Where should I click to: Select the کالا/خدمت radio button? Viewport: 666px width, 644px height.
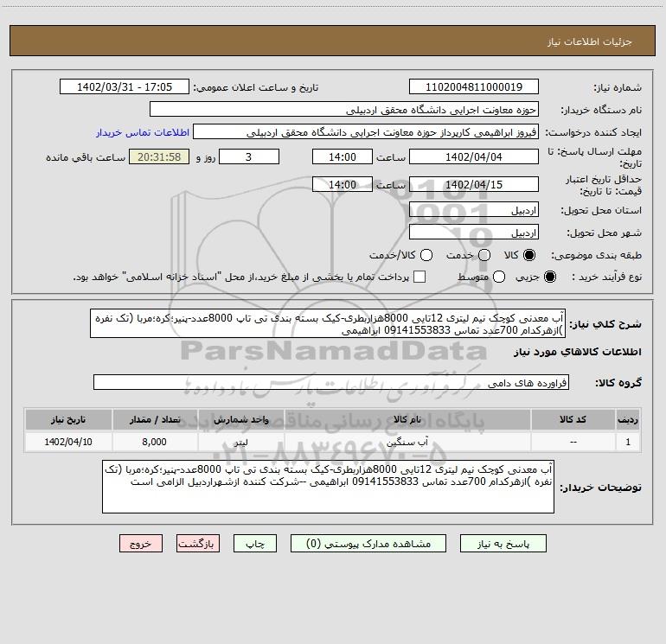[x=426, y=255]
